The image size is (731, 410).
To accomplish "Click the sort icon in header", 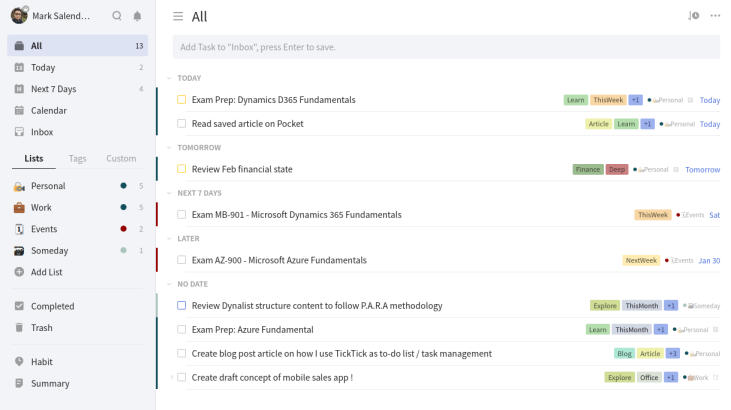I will click(x=694, y=16).
